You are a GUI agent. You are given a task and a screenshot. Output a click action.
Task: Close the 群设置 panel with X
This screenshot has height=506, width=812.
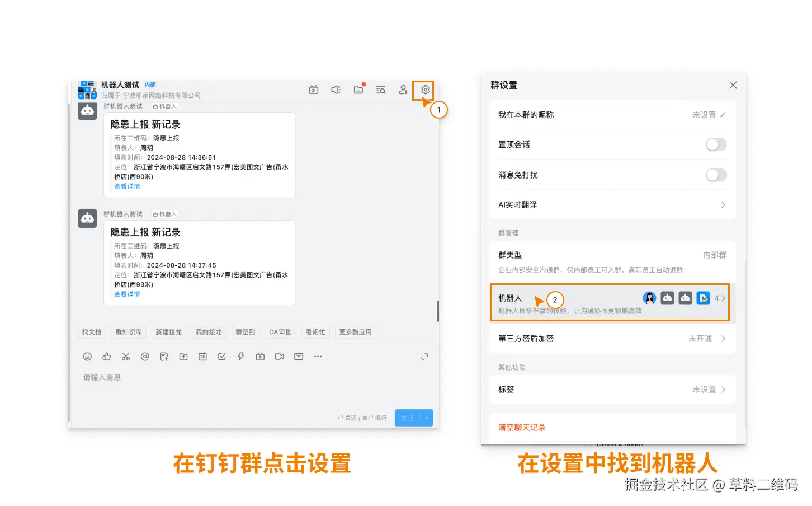[x=733, y=85]
